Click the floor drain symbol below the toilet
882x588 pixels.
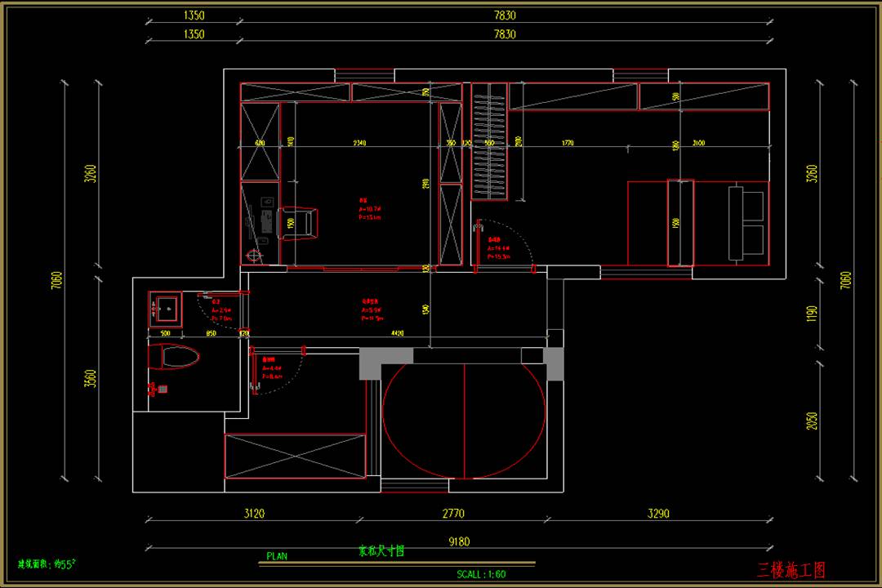[160, 390]
